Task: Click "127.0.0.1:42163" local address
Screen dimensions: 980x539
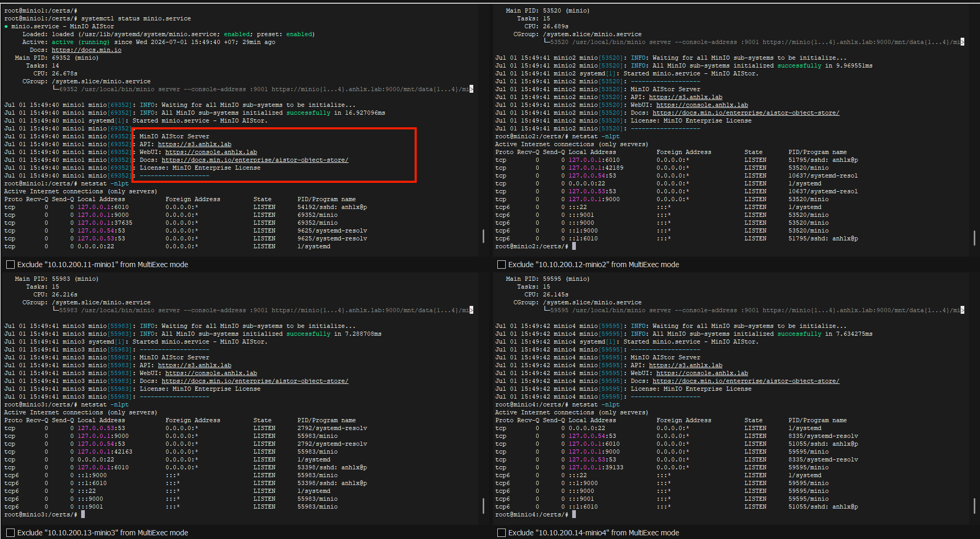Action: (105, 452)
